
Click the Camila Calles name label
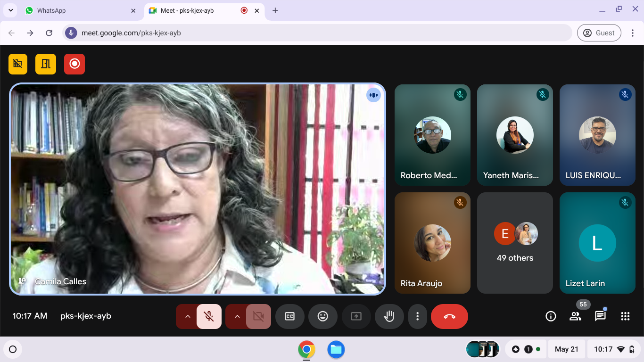(x=61, y=281)
